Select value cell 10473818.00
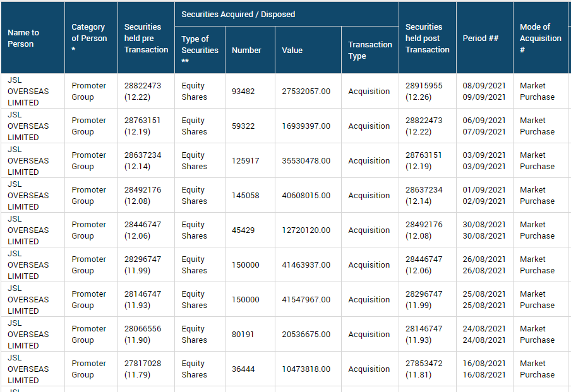 tap(308, 369)
